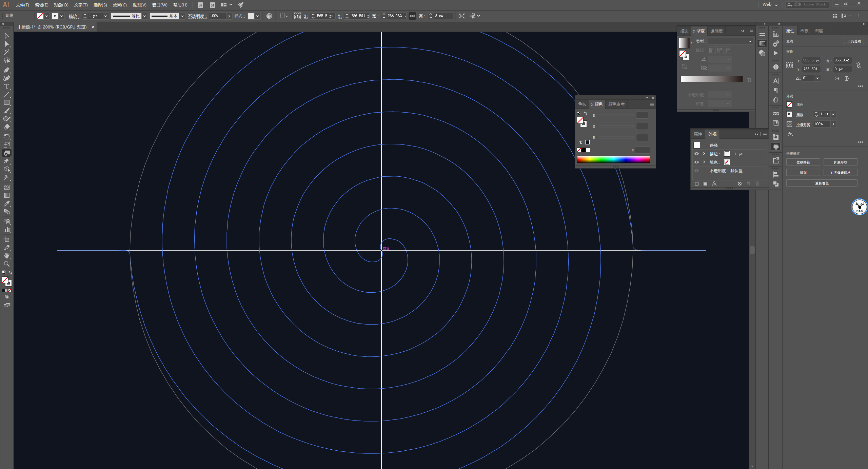Switch to the 图层 tab

click(818, 31)
